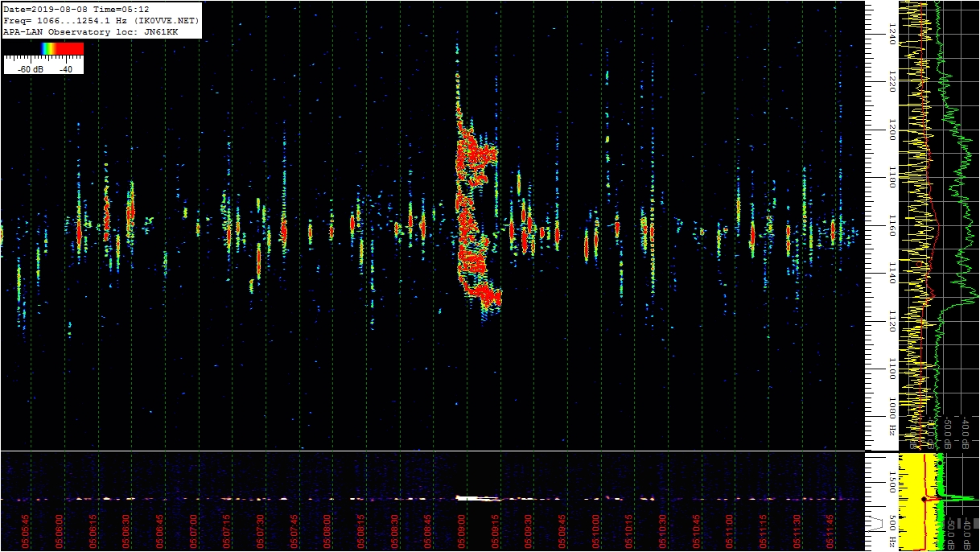Click the 1140 frequency scale label
The image size is (980, 552).
892,275
